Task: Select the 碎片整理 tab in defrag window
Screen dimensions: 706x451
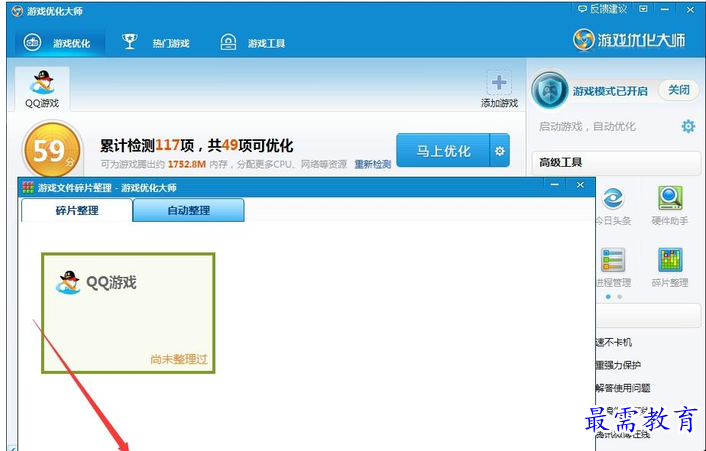Action: 77,210
